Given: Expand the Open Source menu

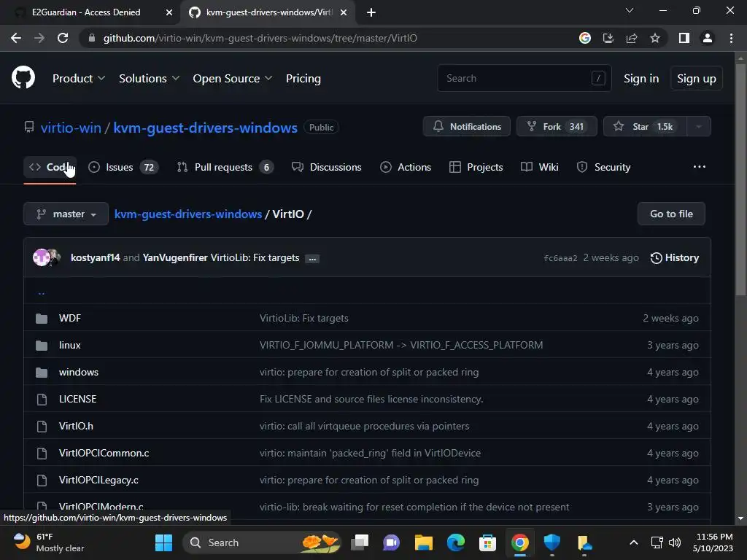Looking at the screenshot, I should [x=233, y=78].
